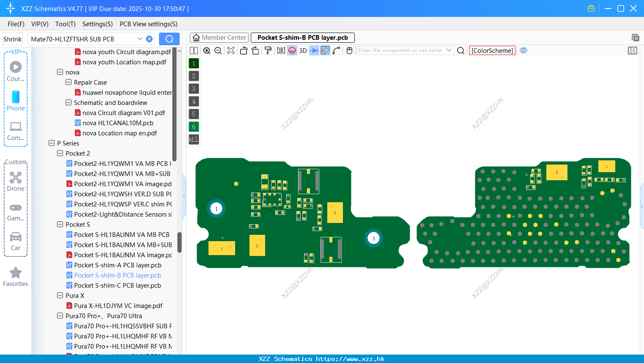Open the component name dropdown arrow
644x363 pixels.
point(449,50)
